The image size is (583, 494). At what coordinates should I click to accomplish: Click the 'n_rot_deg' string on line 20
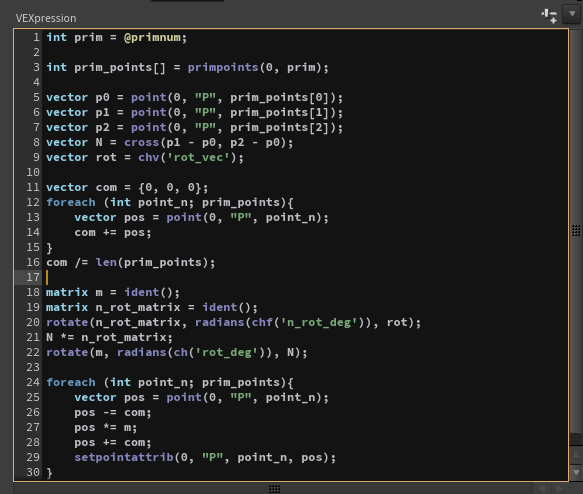click(x=319, y=323)
